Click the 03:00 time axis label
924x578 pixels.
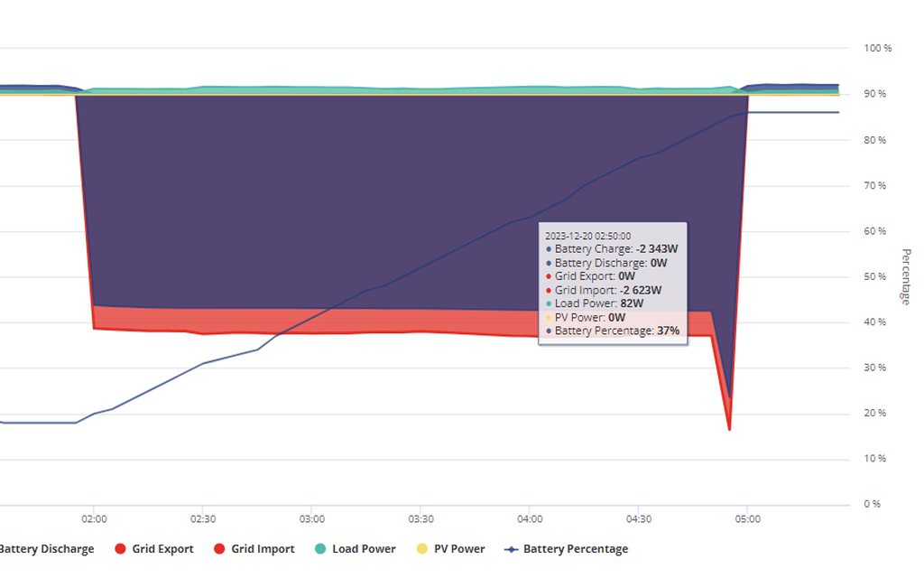tap(312, 519)
